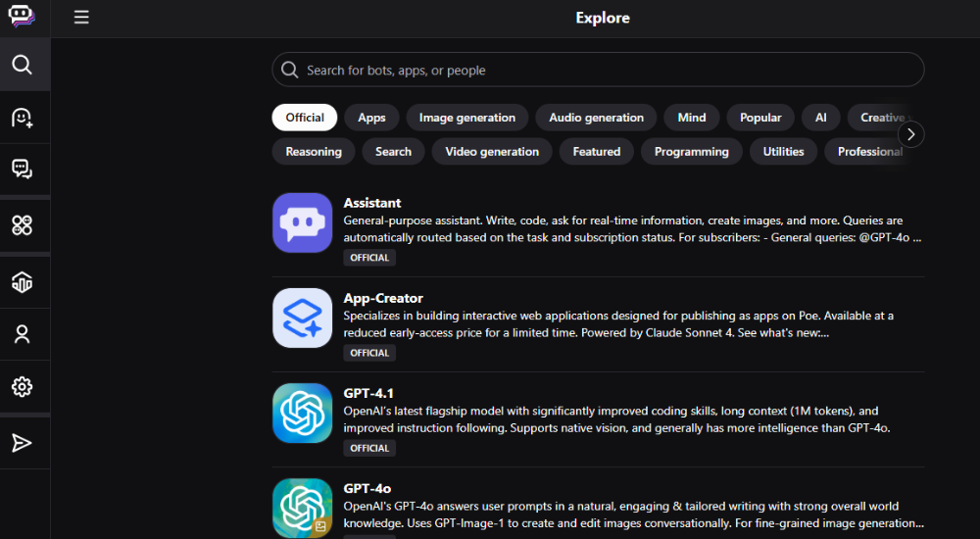980x539 pixels.
Task: Select the Reasoning category filter
Action: coord(314,151)
